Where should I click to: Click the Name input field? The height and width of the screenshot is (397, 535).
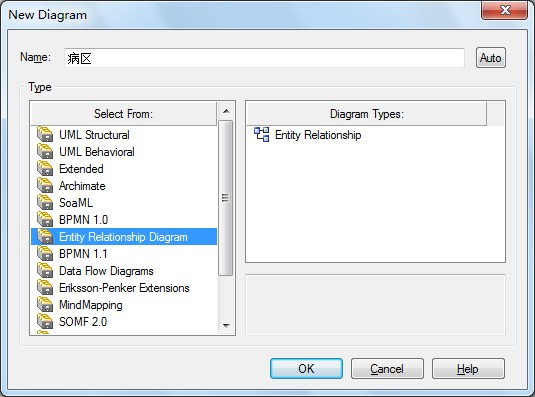pos(264,58)
